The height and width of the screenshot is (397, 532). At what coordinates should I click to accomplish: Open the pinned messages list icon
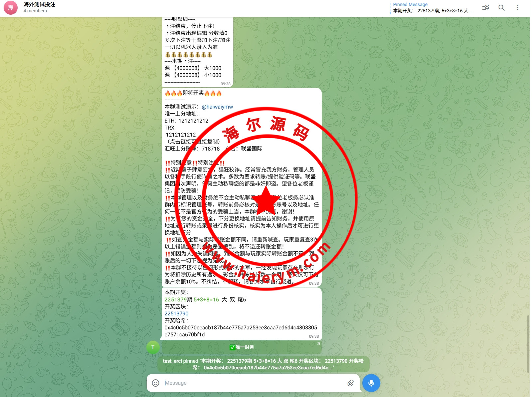[485, 8]
